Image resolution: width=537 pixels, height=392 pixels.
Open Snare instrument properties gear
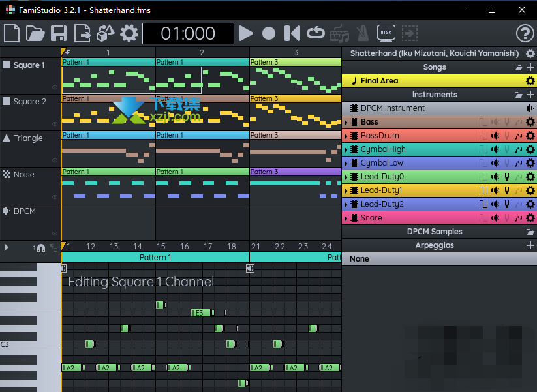click(x=530, y=218)
